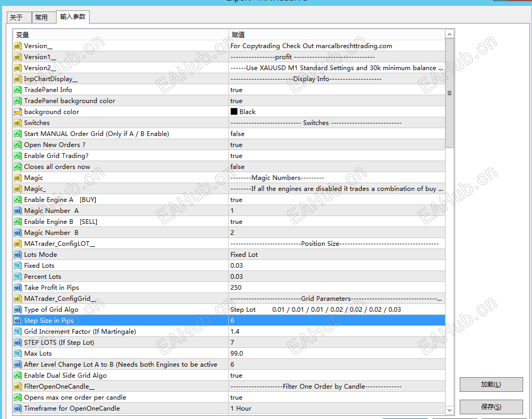Switch to the 关于 tab
Image resolution: width=532 pixels, height=419 pixels.
19,18
